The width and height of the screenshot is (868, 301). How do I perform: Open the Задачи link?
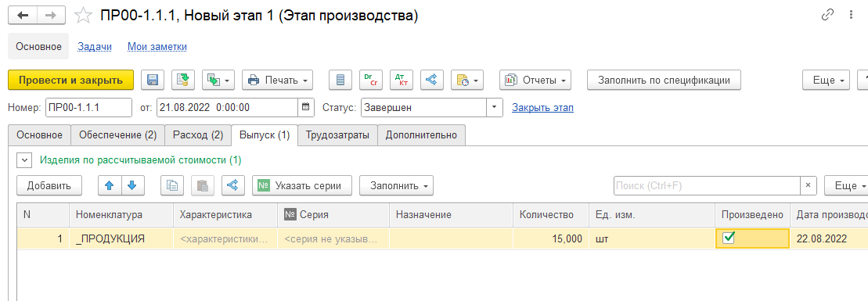tap(95, 46)
